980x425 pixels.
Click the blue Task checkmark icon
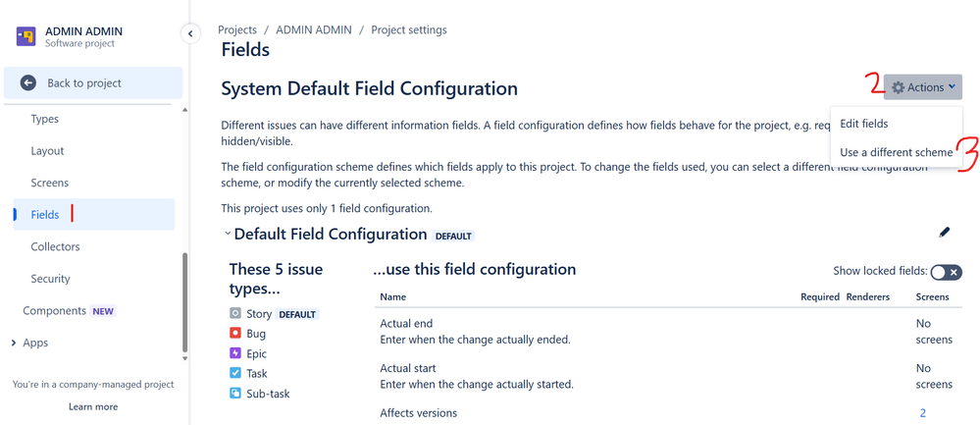(x=235, y=373)
